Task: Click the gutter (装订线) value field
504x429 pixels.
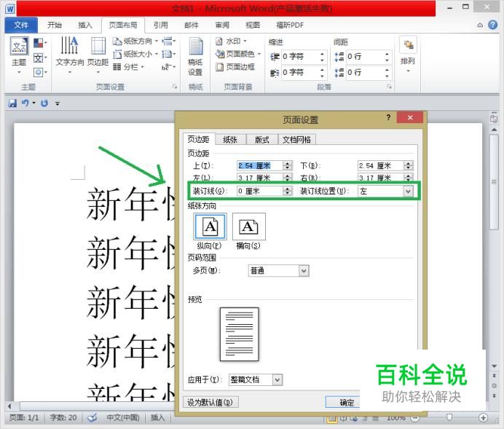Action: click(x=260, y=192)
